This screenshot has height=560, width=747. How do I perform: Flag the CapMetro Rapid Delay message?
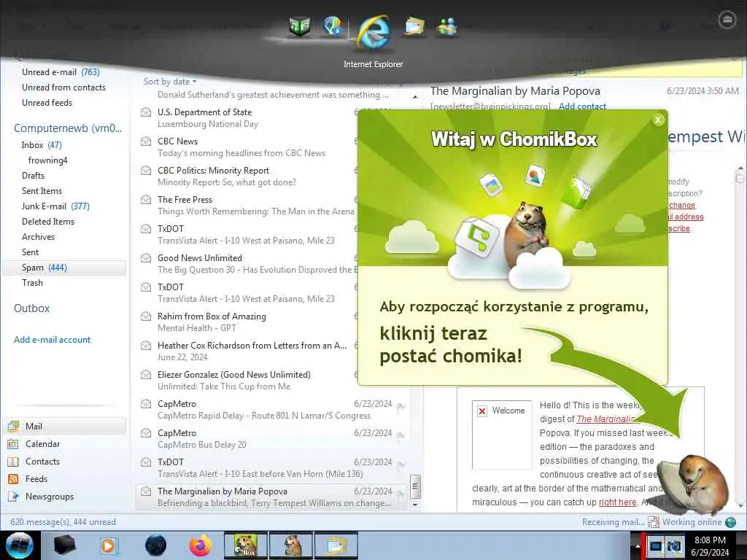[x=400, y=407]
